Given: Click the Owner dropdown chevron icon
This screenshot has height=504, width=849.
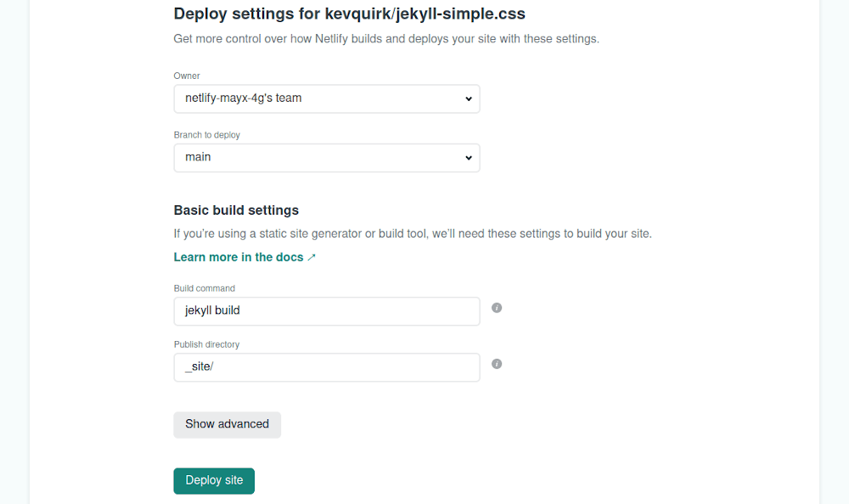Looking at the screenshot, I should tap(468, 98).
